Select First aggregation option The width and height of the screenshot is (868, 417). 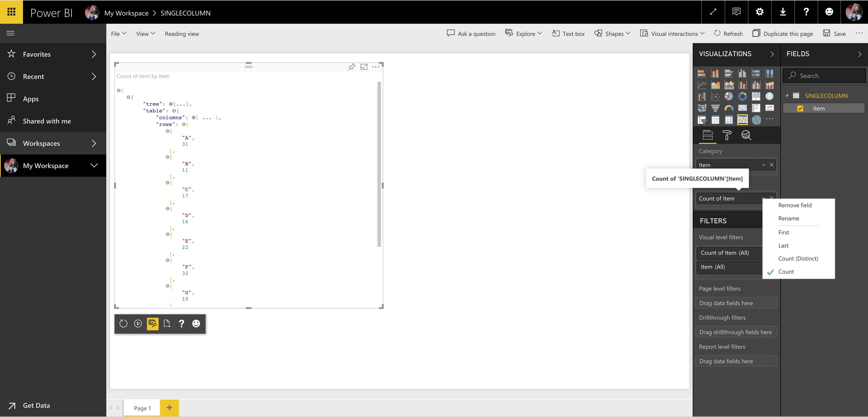click(784, 233)
